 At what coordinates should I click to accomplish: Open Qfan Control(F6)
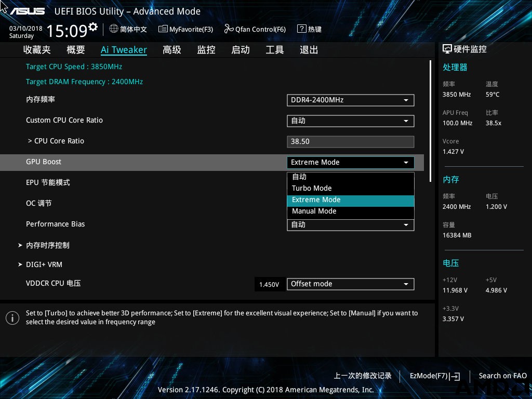click(x=255, y=29)
